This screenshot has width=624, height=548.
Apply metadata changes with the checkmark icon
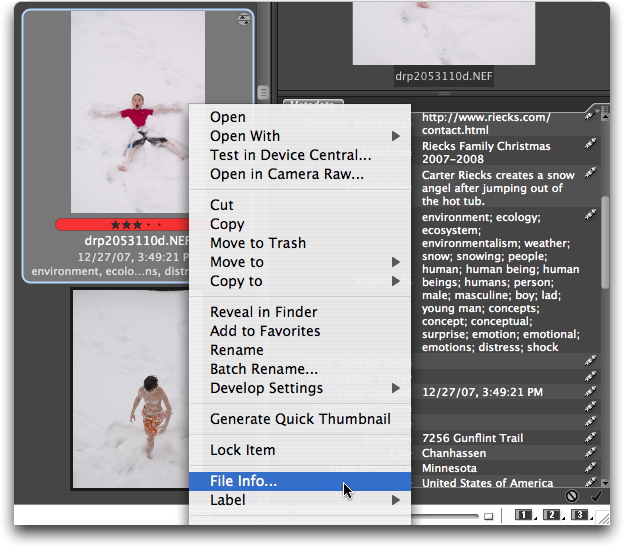point(596,496)
